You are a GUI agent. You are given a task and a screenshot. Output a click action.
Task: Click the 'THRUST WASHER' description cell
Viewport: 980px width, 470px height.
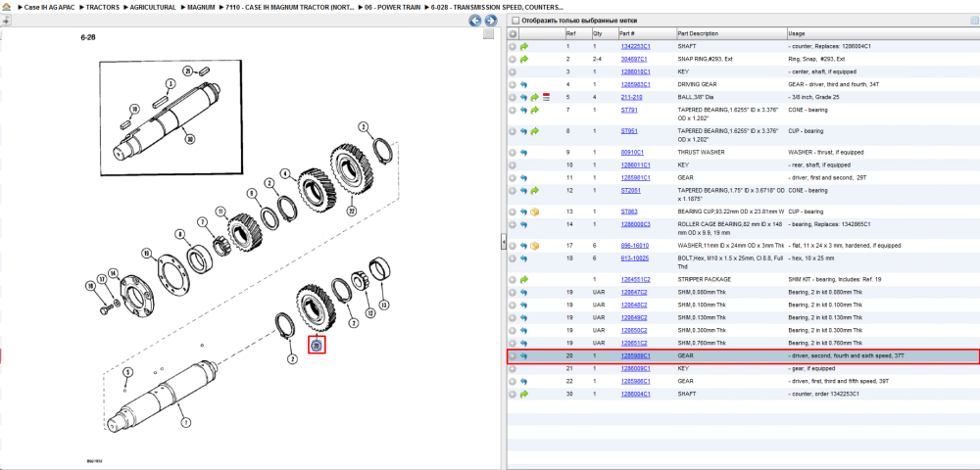700,153
